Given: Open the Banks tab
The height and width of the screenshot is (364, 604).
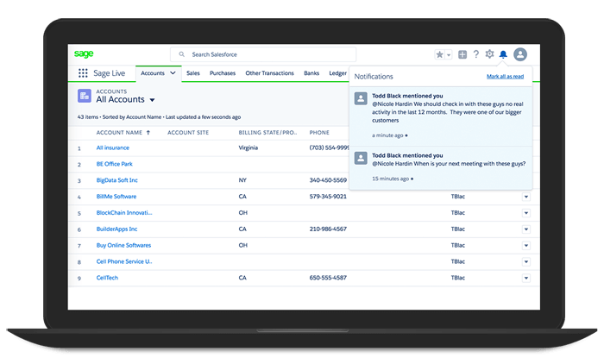Looking at the screenshot, I should click(x=311, y=73).
